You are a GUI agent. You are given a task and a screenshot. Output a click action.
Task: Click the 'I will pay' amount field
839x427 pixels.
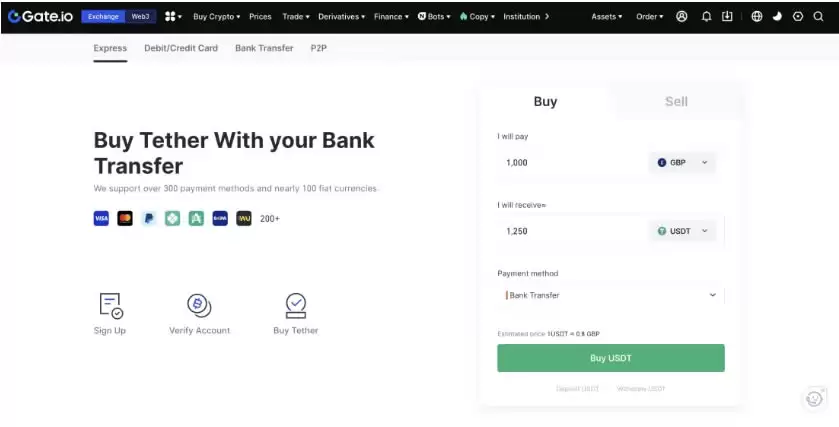pyautogui.click(x=570, y=162)
